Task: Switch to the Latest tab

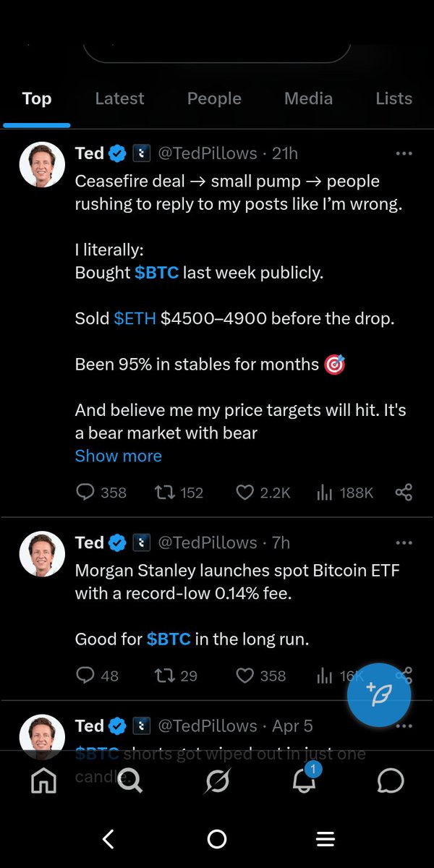Action: pos(119,98)
